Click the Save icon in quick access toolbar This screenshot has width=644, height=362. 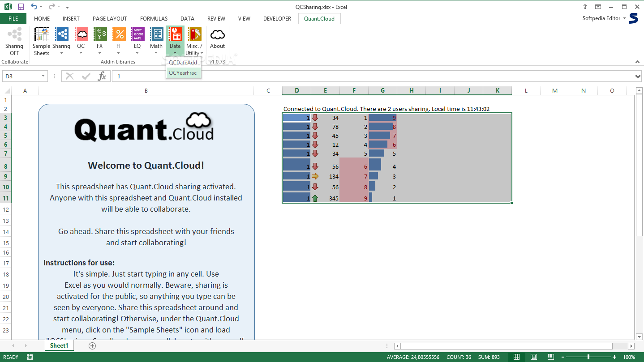point(21,7)
